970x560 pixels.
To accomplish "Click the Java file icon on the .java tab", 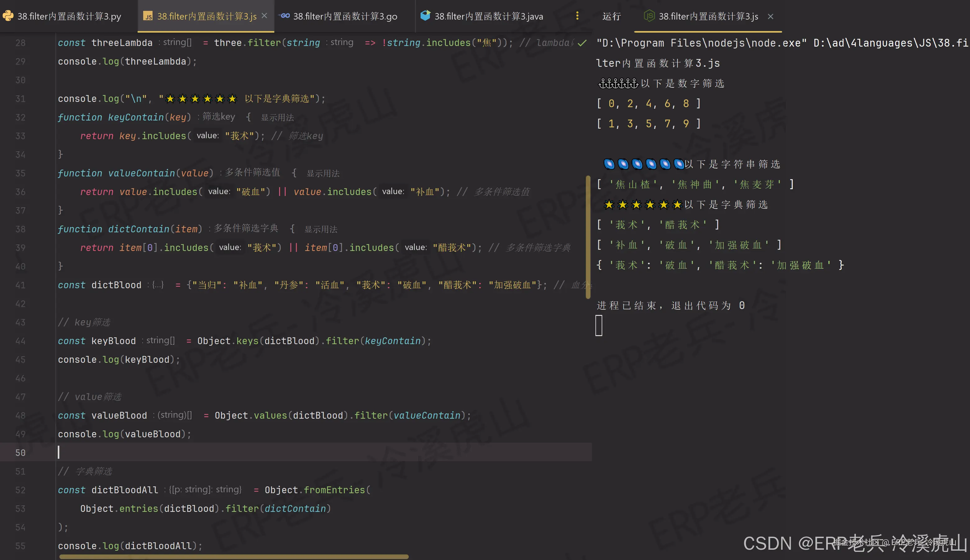I will pyautogui.click(x=425, y=16).
